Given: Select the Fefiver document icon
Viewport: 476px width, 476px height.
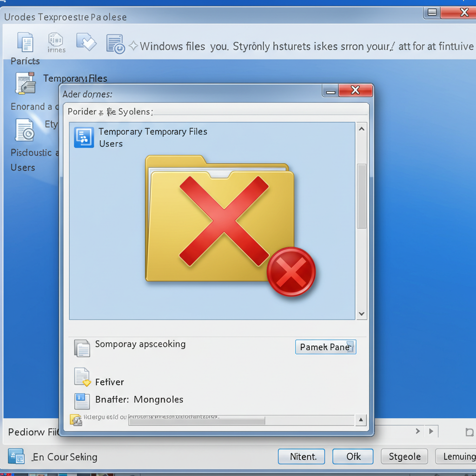Looking at the screenshot, I should (83, 377).
